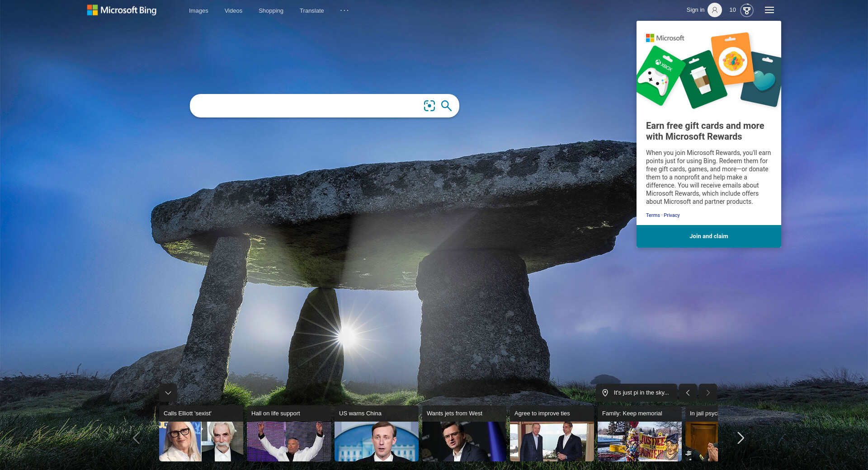Click the Microsoft Bing logo
The width and height of the screenshot is (868, 470).
tap(122, 10)
